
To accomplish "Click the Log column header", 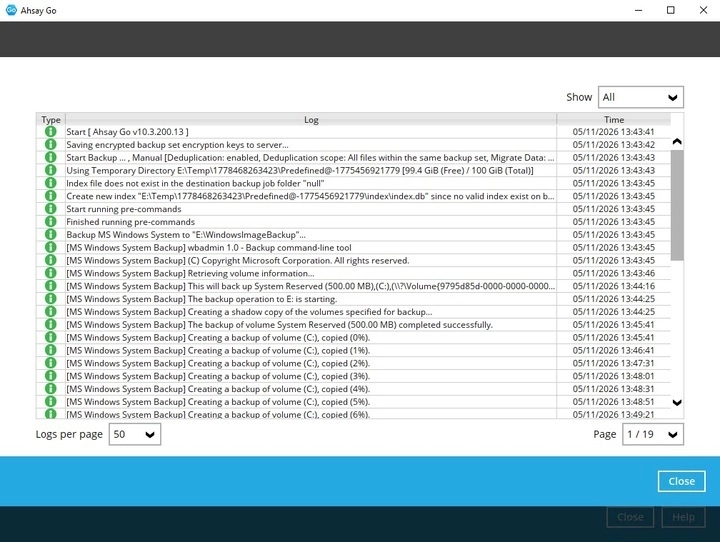I will pos(311,119).
